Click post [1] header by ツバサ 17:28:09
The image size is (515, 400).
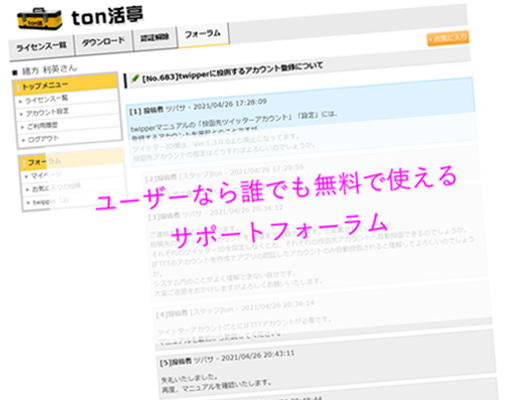coord(198,107)
